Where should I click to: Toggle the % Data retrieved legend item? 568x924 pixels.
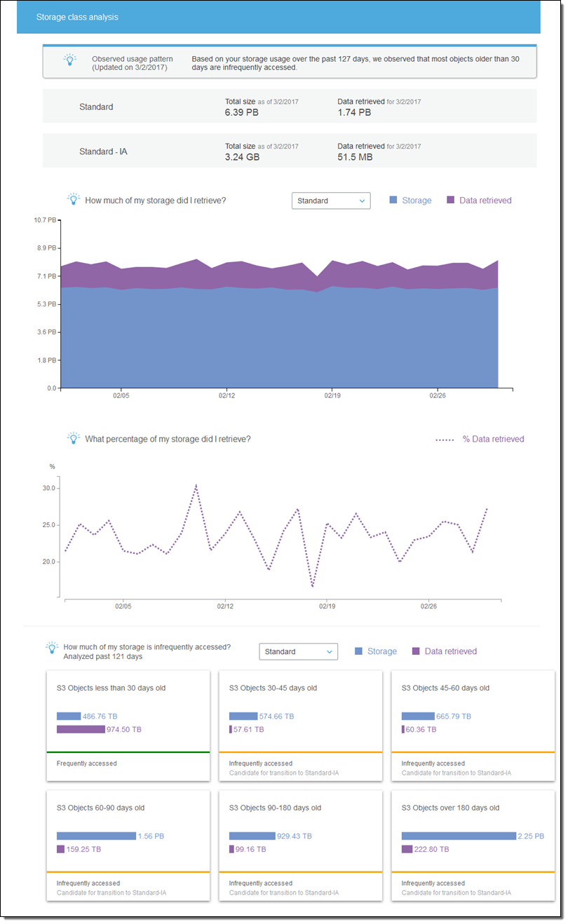tap(480, 440)
